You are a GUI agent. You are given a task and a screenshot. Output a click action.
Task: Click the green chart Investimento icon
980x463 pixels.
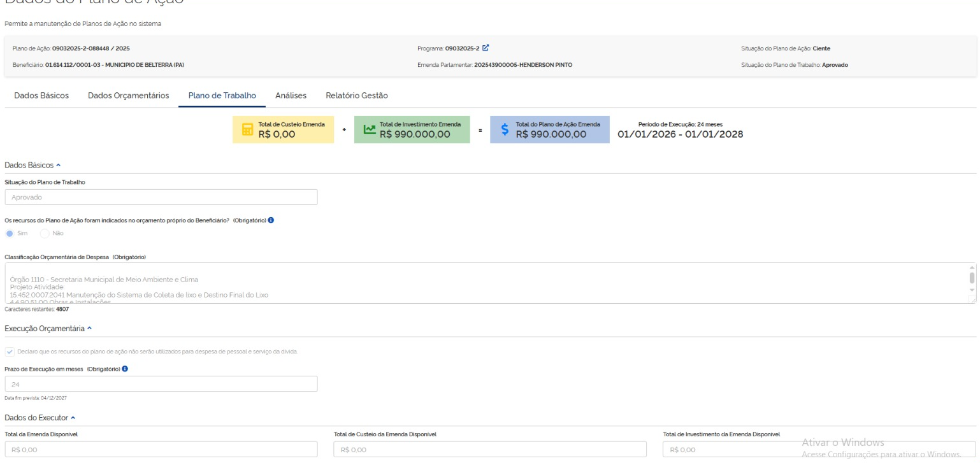coord(369,129)
